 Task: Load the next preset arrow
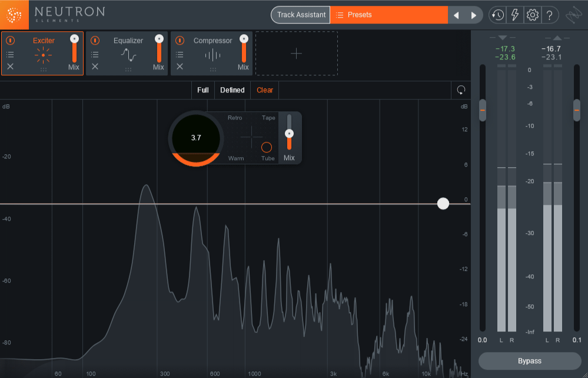[x=474, y=15]
